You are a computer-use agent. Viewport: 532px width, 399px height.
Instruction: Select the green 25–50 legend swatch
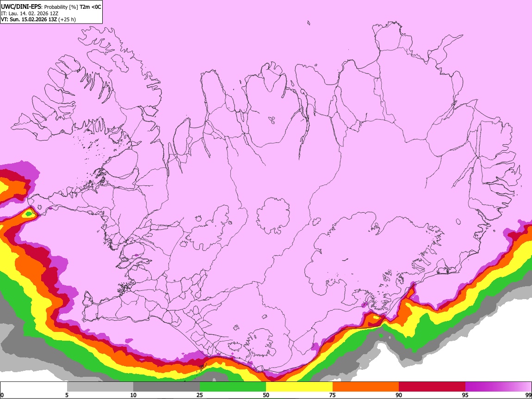233,387
